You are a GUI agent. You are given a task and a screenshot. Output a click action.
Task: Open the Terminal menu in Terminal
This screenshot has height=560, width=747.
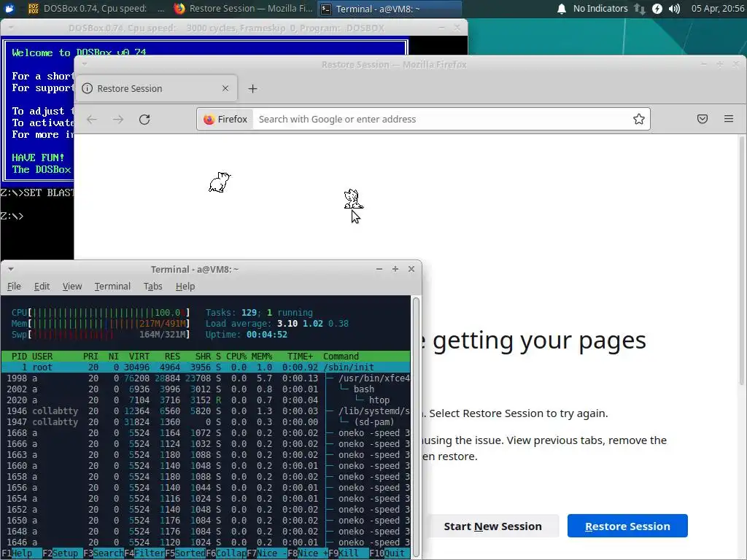[x=112, y=286]
